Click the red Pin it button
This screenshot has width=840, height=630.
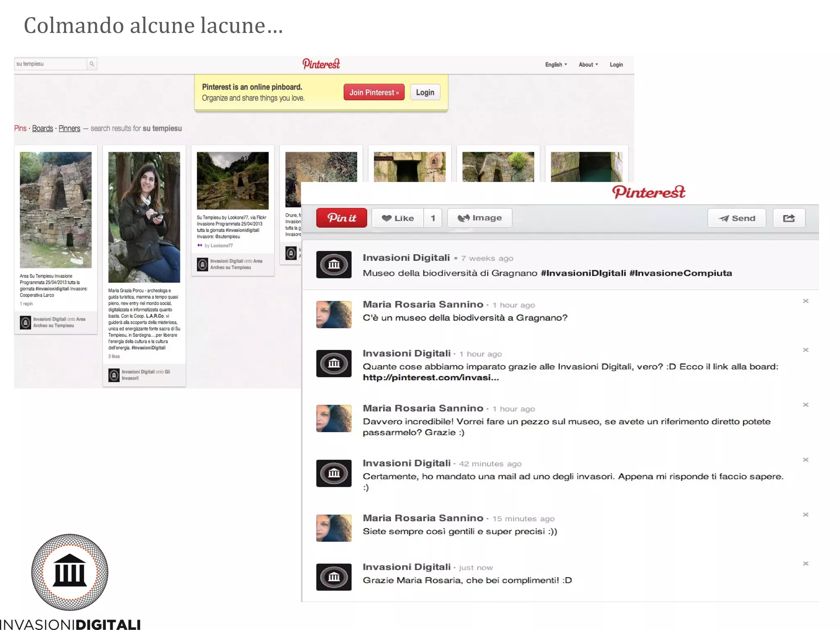[342, 218]
